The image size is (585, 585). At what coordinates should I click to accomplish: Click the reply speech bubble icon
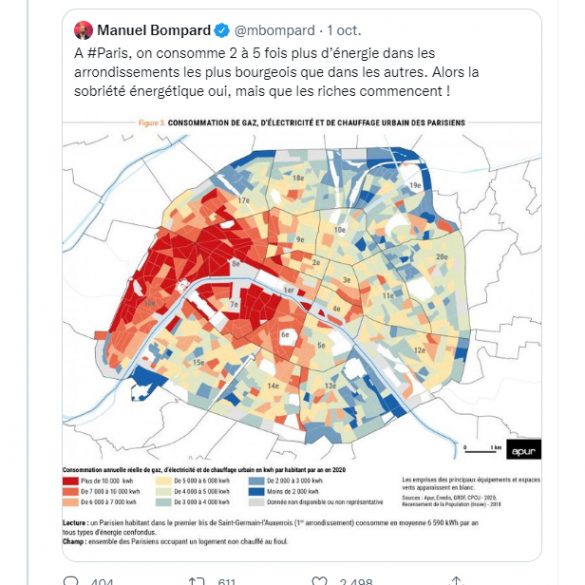(x=71, y=581)
